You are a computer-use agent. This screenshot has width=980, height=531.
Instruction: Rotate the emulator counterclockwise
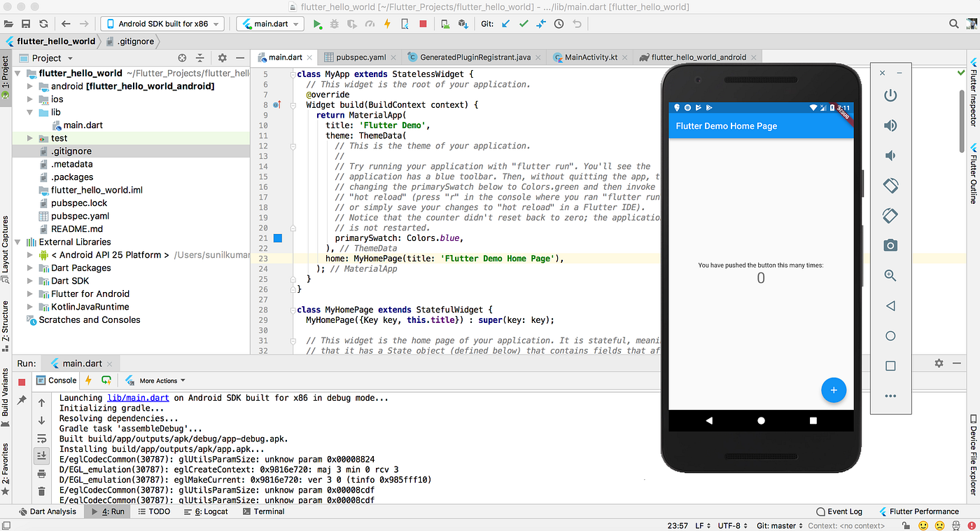click(890, 185)
